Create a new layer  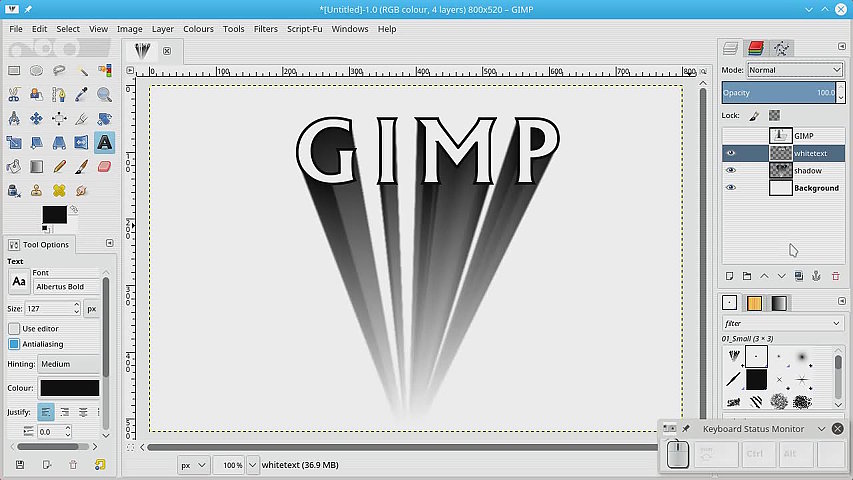point(730,276)
